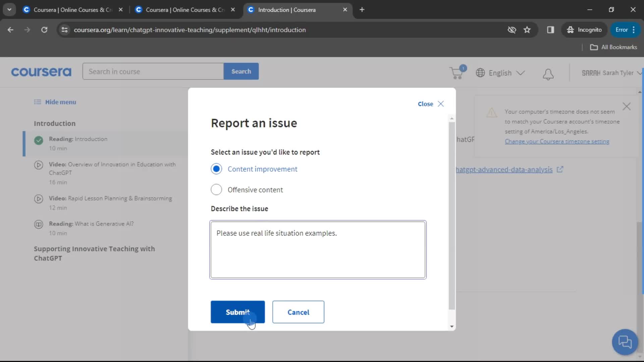Screen dimensions: 644x362
Task: Click the Hide menu icon
Action: pyautogui.click(x=37, y=102)
